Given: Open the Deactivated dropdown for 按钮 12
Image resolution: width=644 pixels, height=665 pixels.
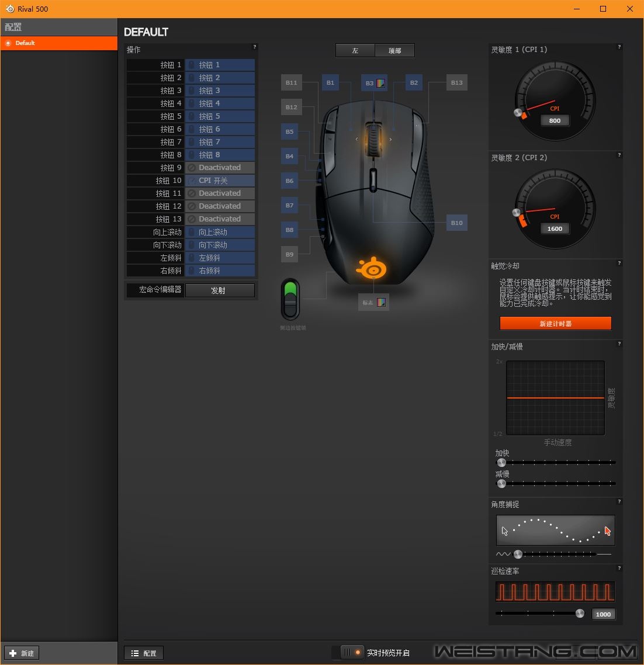Looking at the screenshot, I should [220, 206].
